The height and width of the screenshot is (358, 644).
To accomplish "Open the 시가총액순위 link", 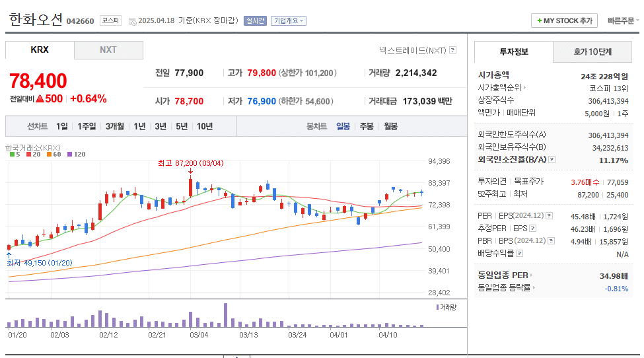I will 501,87.
